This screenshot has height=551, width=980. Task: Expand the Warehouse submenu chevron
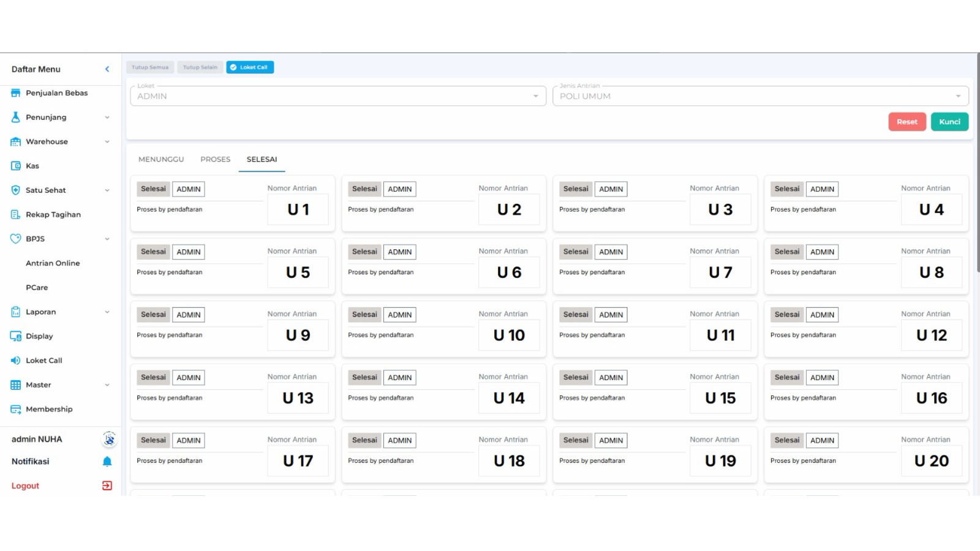pos(107,141)
